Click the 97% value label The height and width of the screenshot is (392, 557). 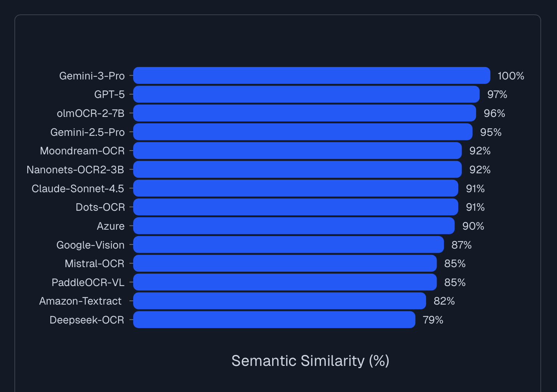pyautogui.click(x=497, y=95)
